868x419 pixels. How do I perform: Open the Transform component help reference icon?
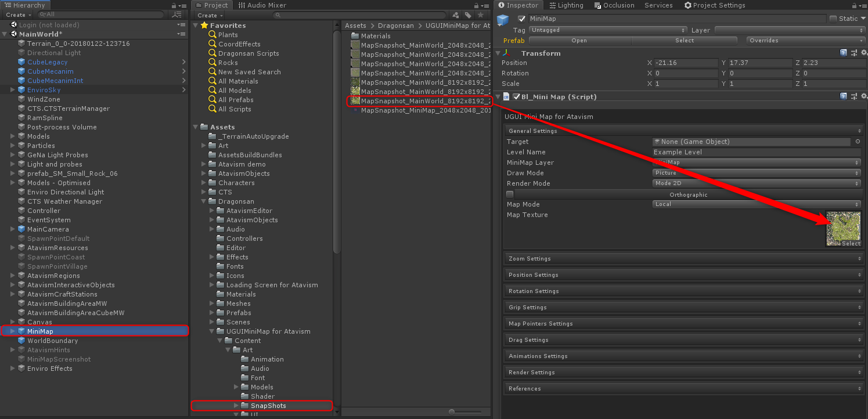point(844,53)
